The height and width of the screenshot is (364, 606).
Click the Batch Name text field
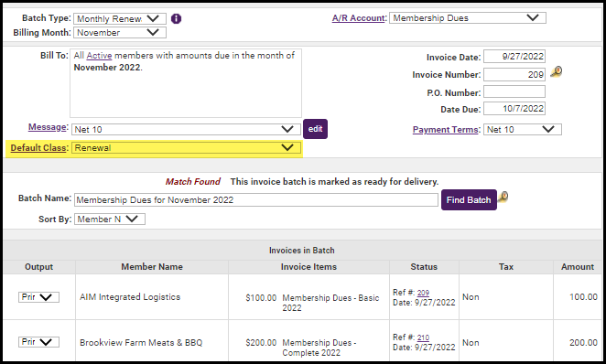(x=255, y=200)
